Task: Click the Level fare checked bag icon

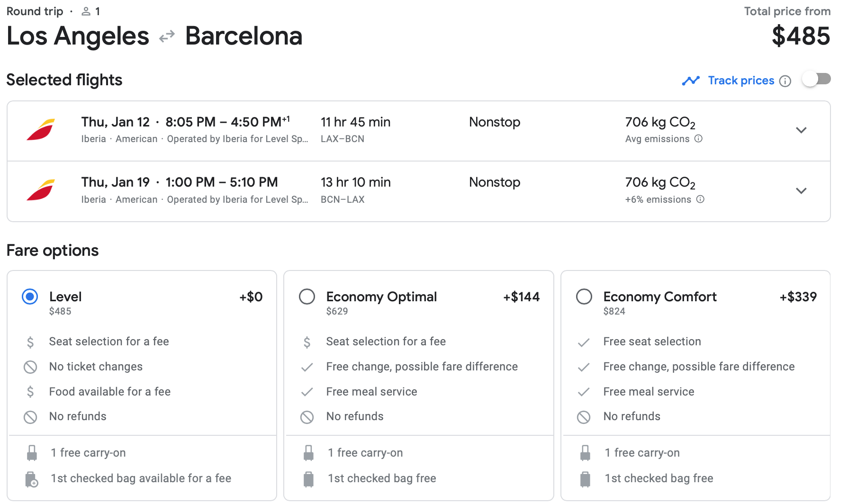Action: click(x=32, y=479)
